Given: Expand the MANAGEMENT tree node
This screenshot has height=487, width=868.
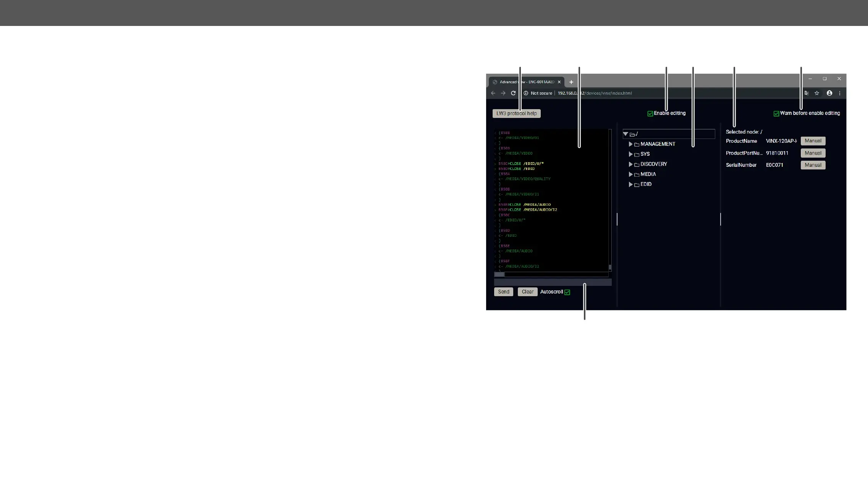Looking at the screenshot, I should [x=631, y=144].
